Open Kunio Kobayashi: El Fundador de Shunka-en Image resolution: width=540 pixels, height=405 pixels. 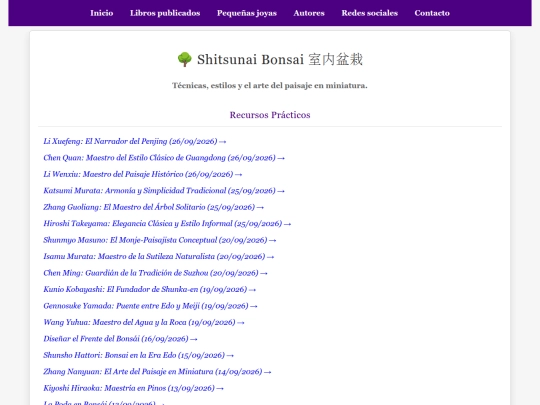[x=149, y=290]
